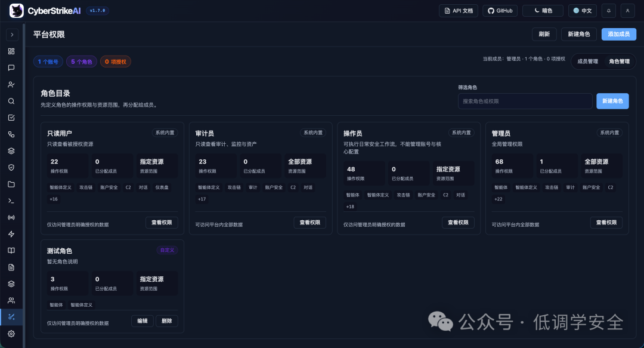Click the document page icon in sidebar
Viewport: 644px width, 348px height.
(11, 267)
